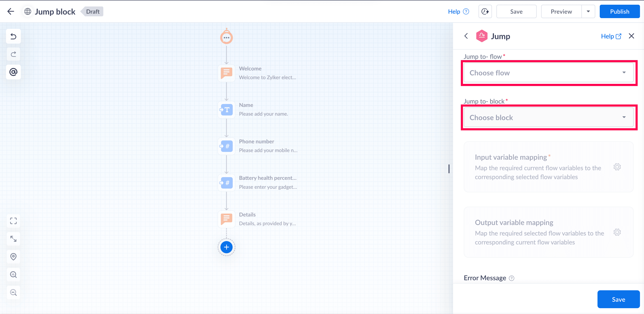Click the Jump block title text
The image size is (644, 314).
click(55, 11)
